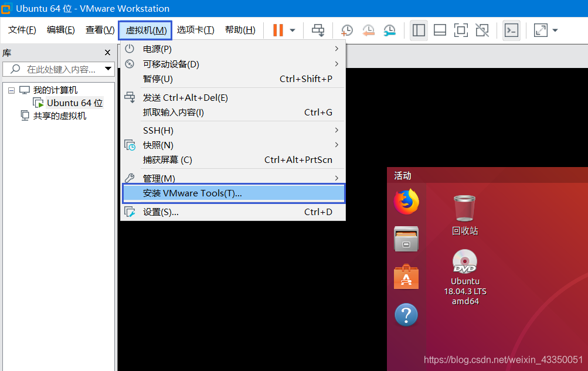The width and height of the screenshot is (588, 371).
Task: Select 捕获屏幕 (C) menu item
Action: point(233,160)
